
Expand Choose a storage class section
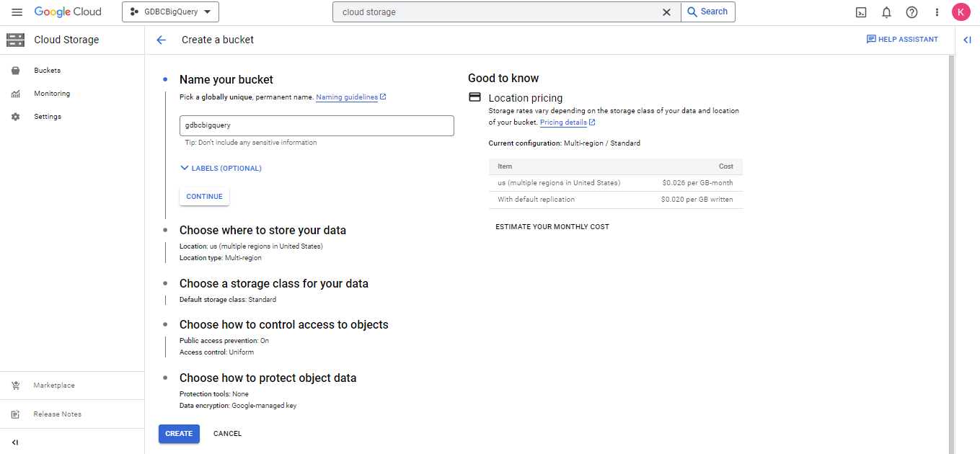(273, 284)
